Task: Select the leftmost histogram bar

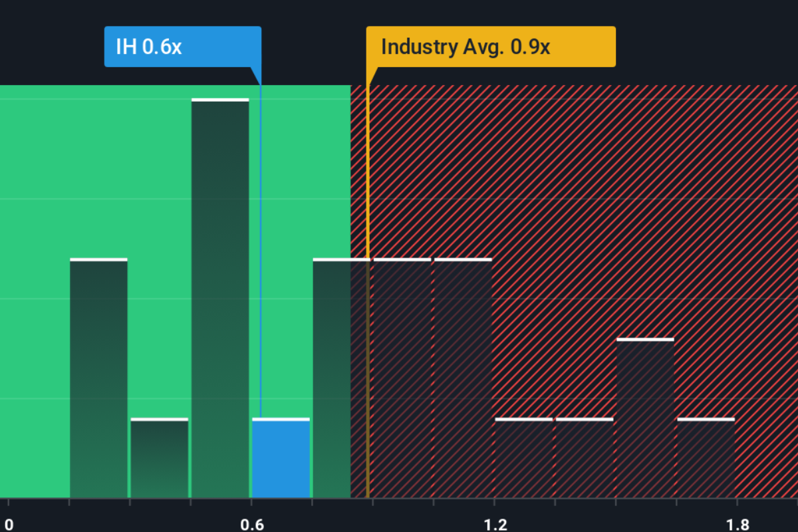Action: [98, 379]
